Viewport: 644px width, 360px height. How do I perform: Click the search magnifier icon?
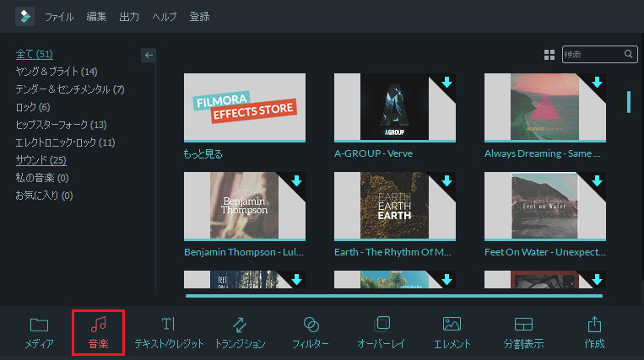tap(629, 54)
